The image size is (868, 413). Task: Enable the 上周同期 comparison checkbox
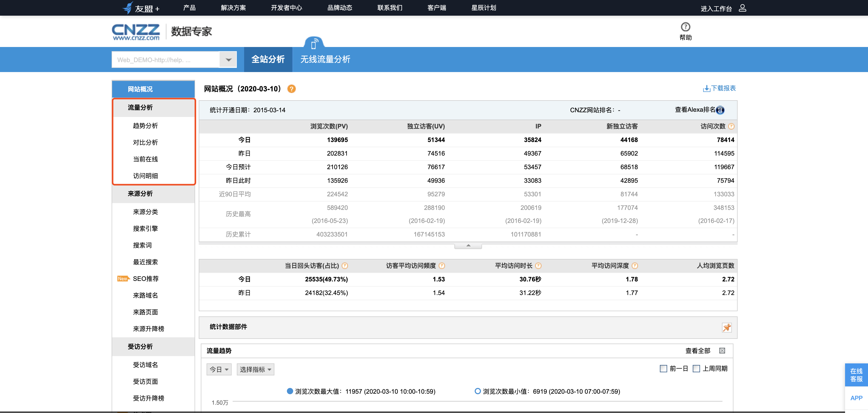pyautogui.click(x=696, y=369)
